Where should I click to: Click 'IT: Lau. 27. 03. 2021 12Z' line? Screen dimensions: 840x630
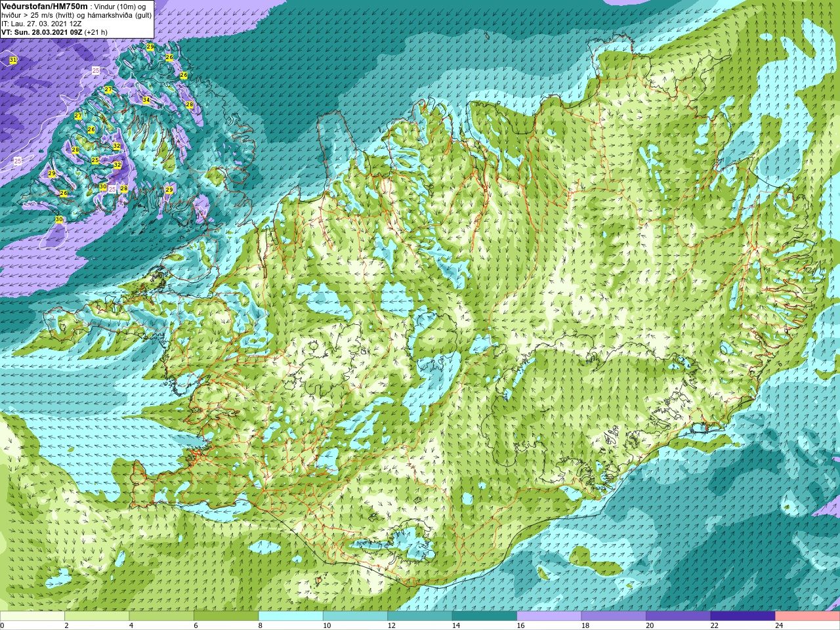click(x=41, y=23)
